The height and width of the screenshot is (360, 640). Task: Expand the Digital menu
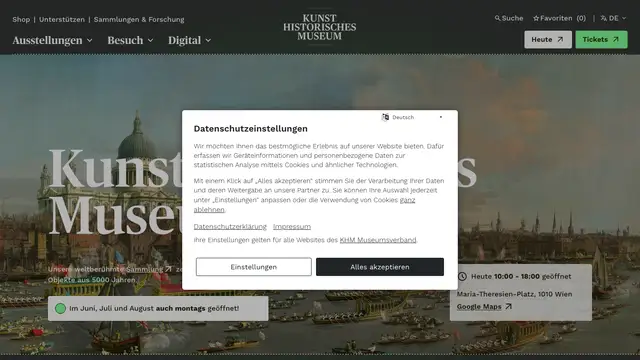pyautogui.click(x=189, y=40)
